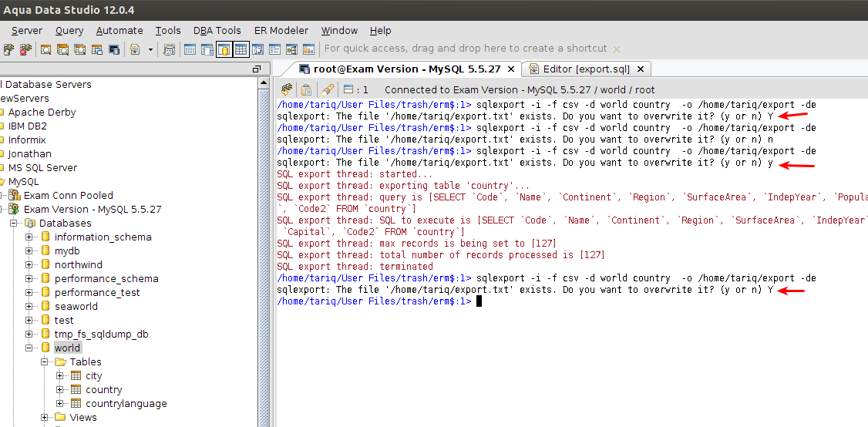The width and height of the screenshot is (868, 427).
Task: Collapse the world database node
Action: point(29,348)
